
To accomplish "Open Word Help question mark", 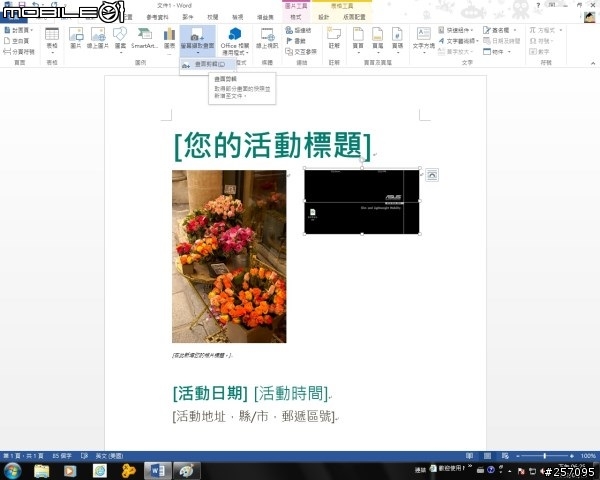I will 538,6.
